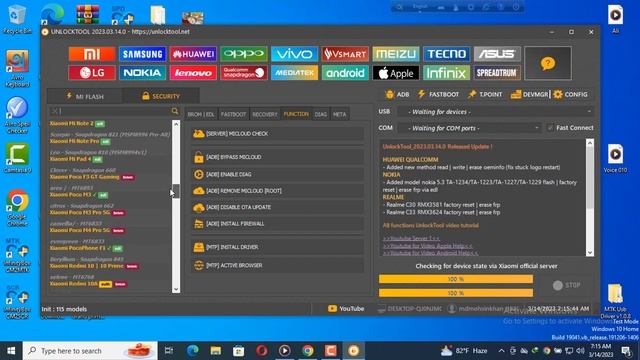
Task: Select the Vsmart brand logo
Action: pos(345,54)
